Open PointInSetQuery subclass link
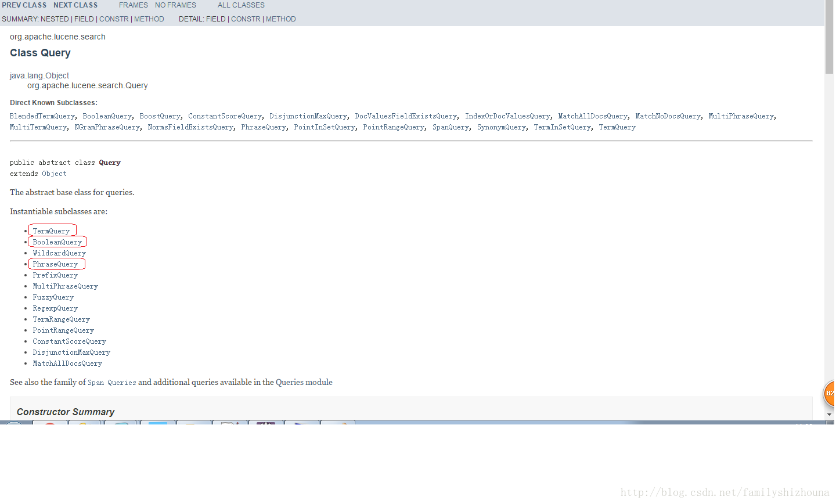The image size is (836, 504). click(325, 127)
